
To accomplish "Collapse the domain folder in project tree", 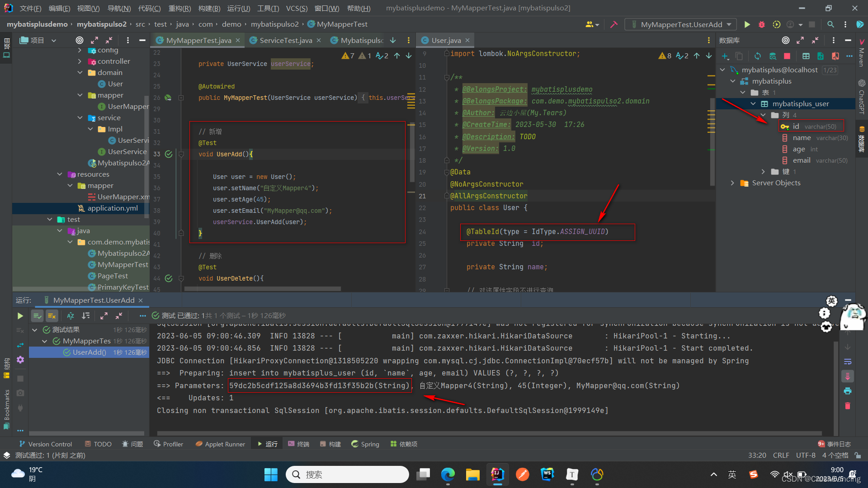I will [80, 72].
